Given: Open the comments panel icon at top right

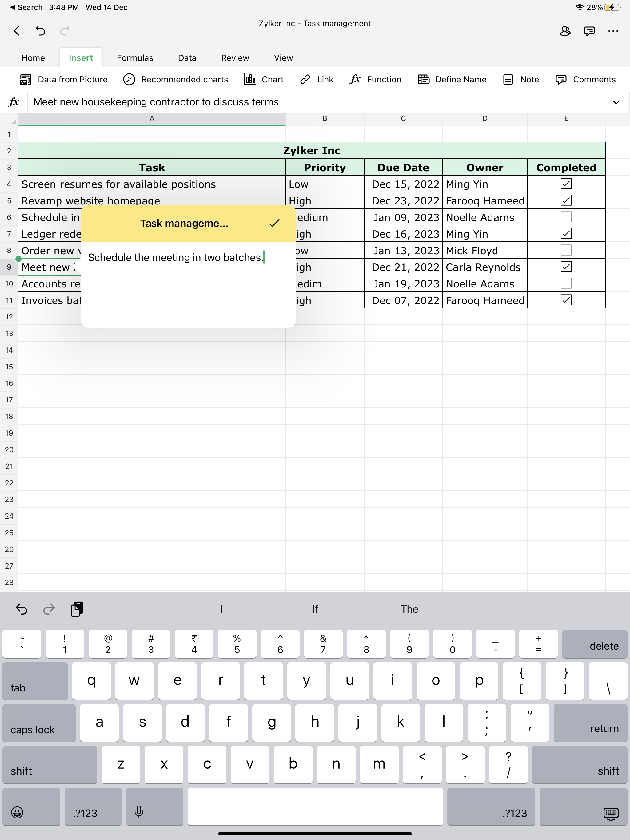Looking at the screenshot, I should click(589, 31).
